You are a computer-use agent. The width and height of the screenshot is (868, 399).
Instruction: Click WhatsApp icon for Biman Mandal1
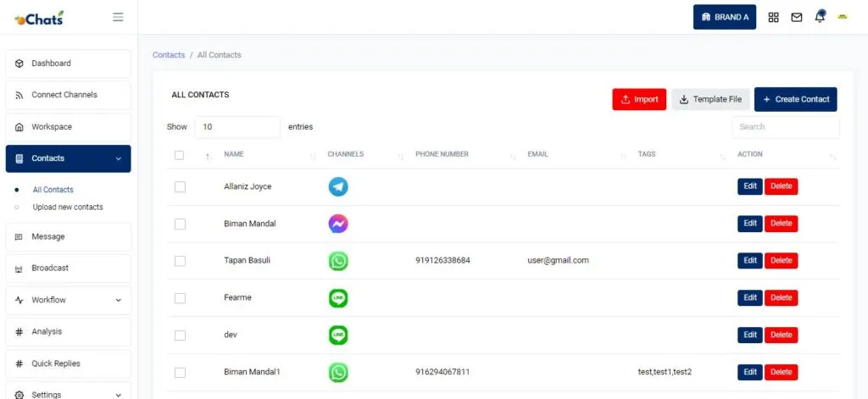coord(338,373)
